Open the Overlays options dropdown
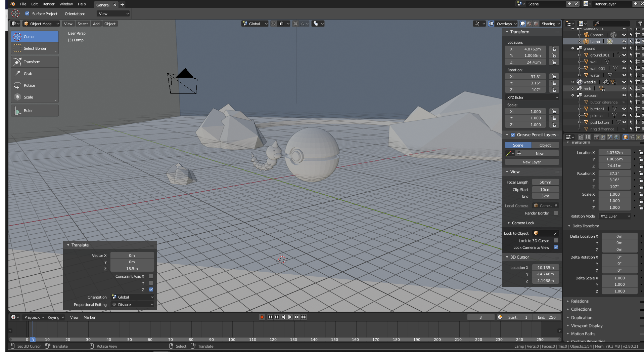The image size is (644, 352). pos(506,24)
